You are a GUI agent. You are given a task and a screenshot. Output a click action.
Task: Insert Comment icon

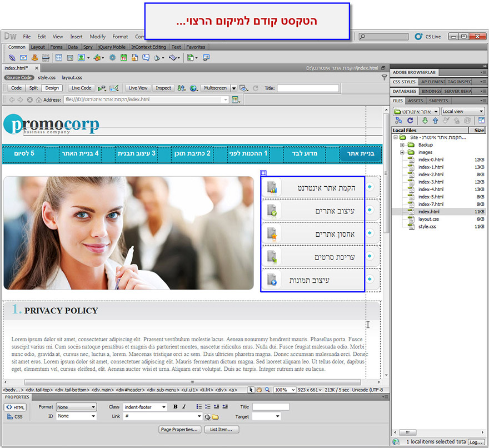pyautogui.click(x=146, y=57)
